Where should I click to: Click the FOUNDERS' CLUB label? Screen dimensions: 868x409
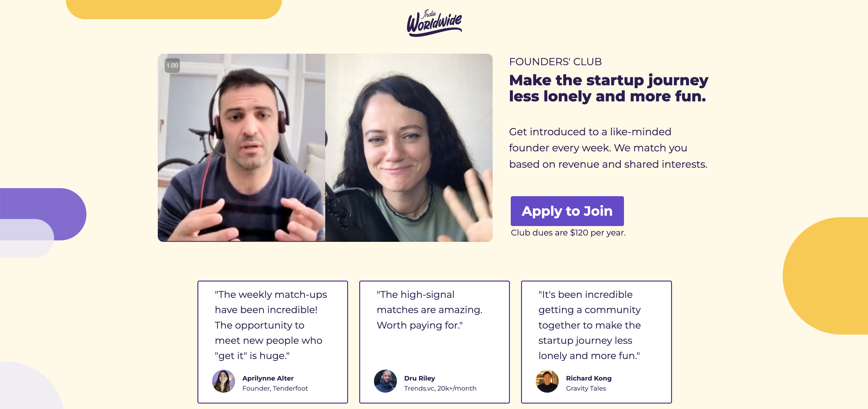(555, 61)
